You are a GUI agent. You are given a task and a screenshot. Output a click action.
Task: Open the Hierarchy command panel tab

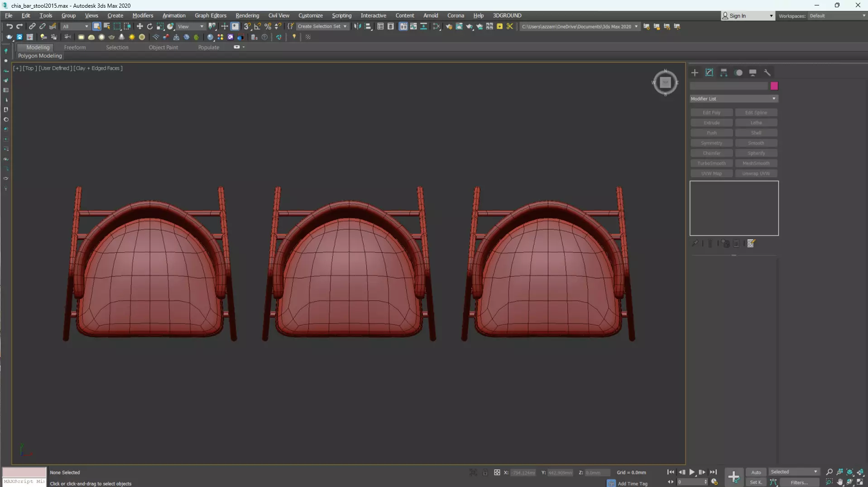(724, 72)
